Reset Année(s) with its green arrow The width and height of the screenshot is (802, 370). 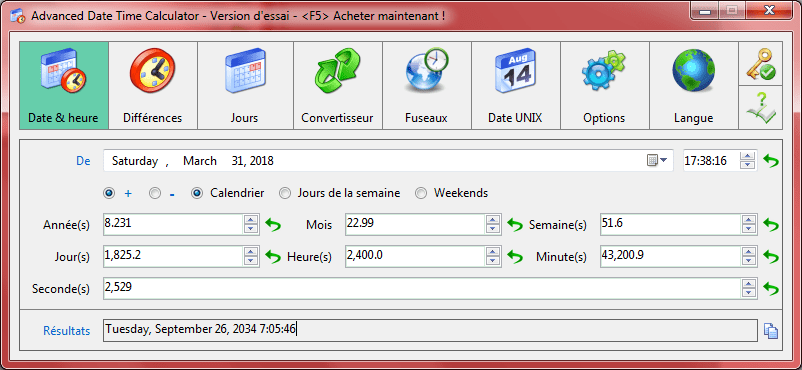tap(274, 225)
